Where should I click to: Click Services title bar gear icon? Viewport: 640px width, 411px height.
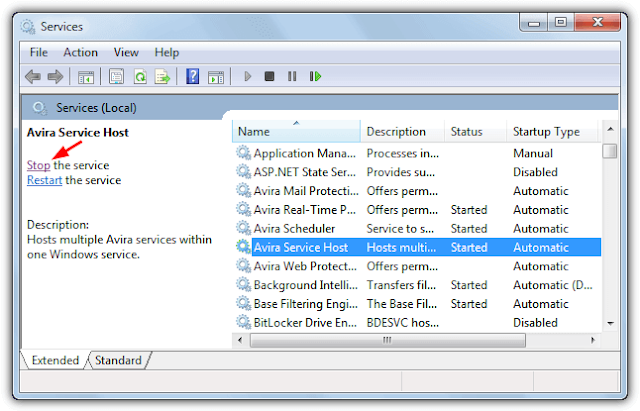click(x=28, y=27)
